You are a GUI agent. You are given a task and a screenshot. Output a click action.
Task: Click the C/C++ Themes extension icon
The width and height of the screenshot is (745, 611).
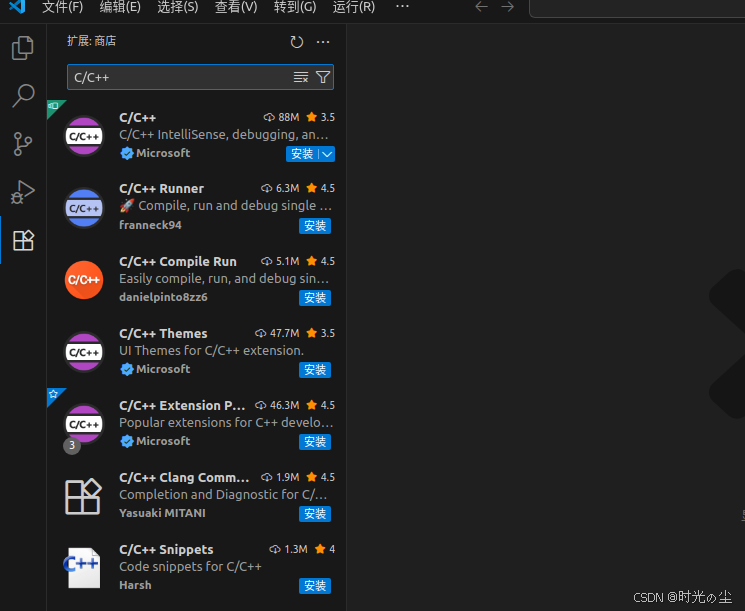84,352
